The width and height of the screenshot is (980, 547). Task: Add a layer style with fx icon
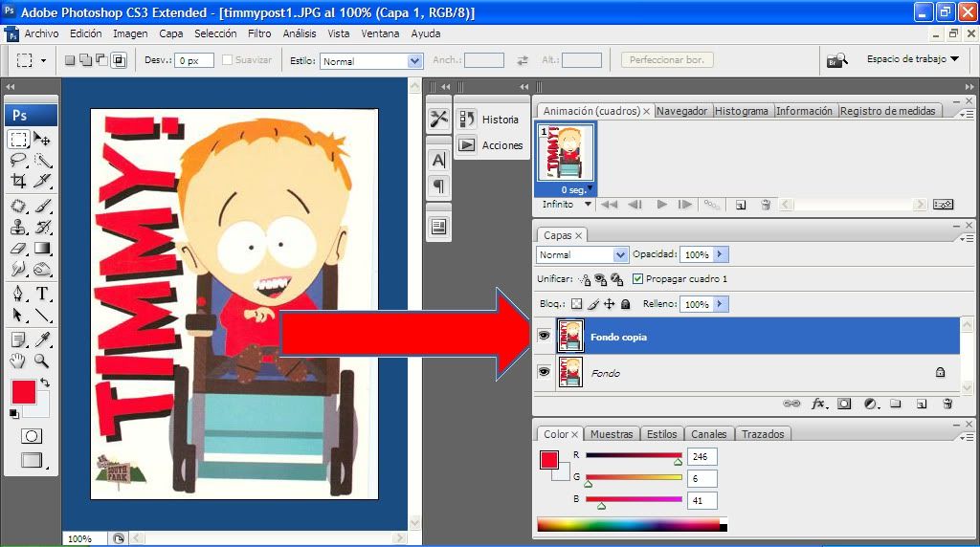pos(819,404)
